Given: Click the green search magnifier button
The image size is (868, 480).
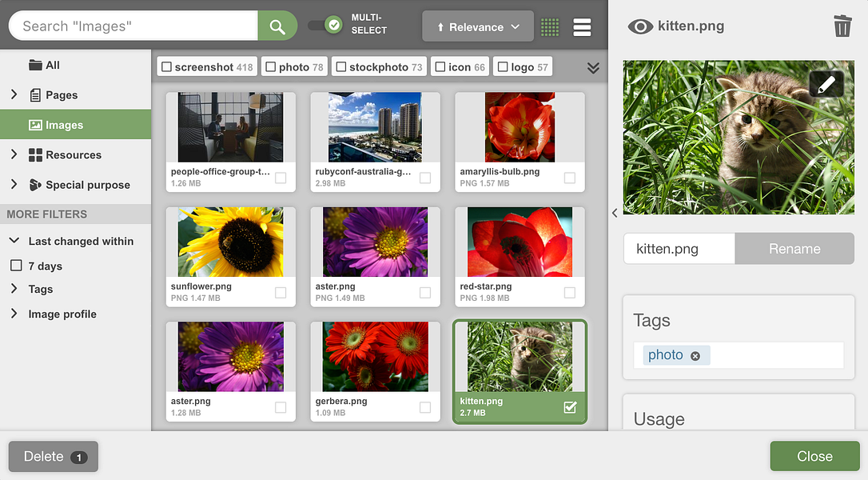Looking at the screenshot, I should point(277,26).
